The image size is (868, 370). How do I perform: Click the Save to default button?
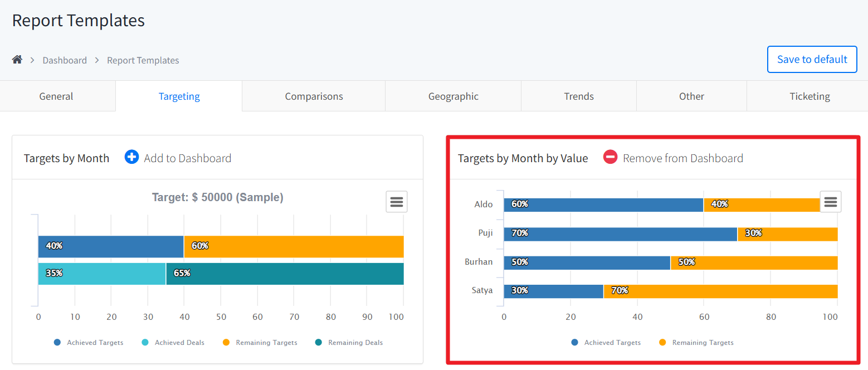click(x=812, y=59)
